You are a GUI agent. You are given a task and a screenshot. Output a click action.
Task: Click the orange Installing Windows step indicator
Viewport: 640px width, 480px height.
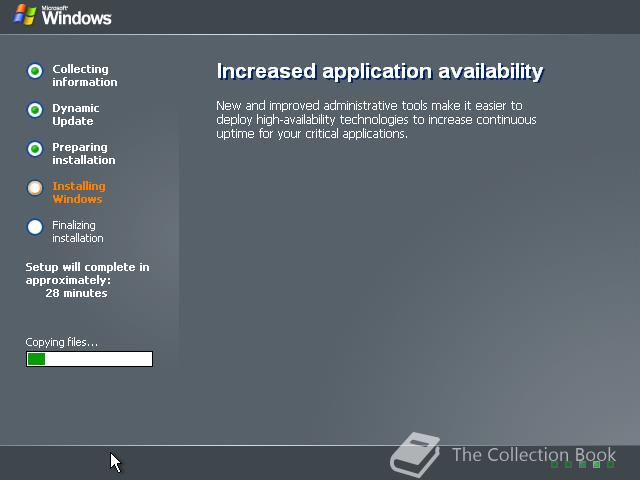click(x=35, y=188)
